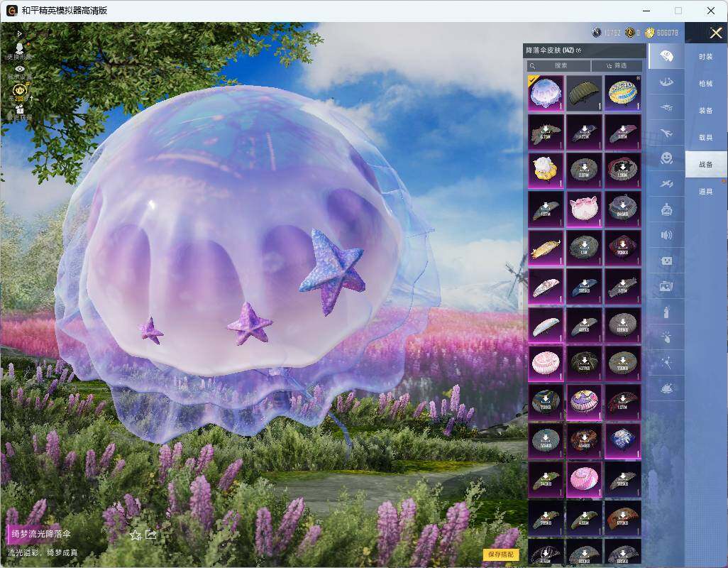The width and height of the screenshot is (728, 568).
Task: Download the 1.96M parachute skin
Action: [x=622, y=170]
